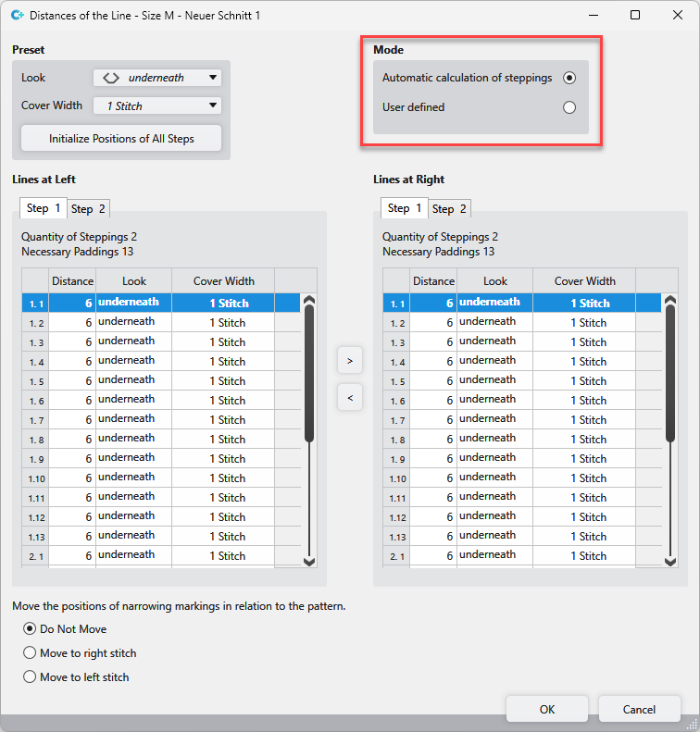The height and width of the screenshot is (732, 700).
Task: Choose Move to right stitch option
Action: [x=29, y=653]
